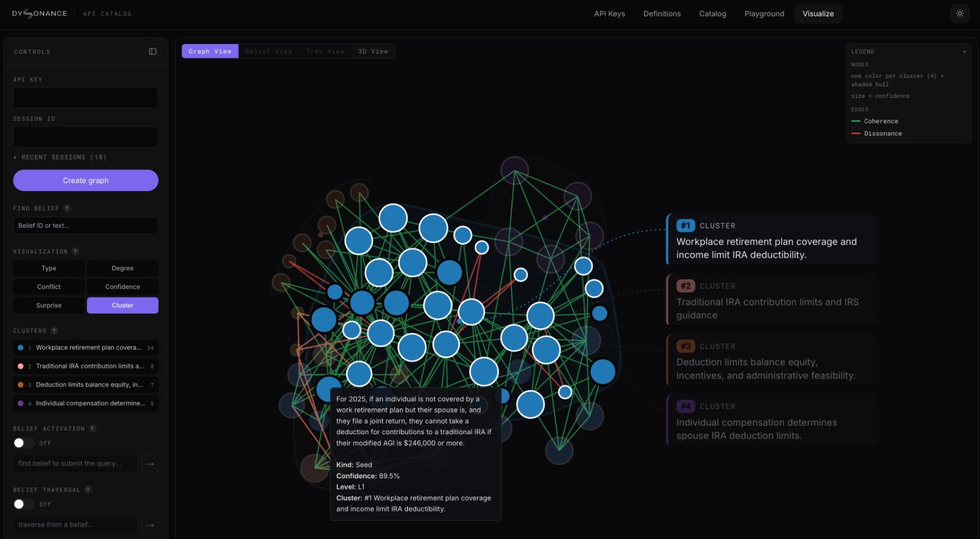Open the Playground nav item
Viewport: 980px width, 539px height.
764,13
